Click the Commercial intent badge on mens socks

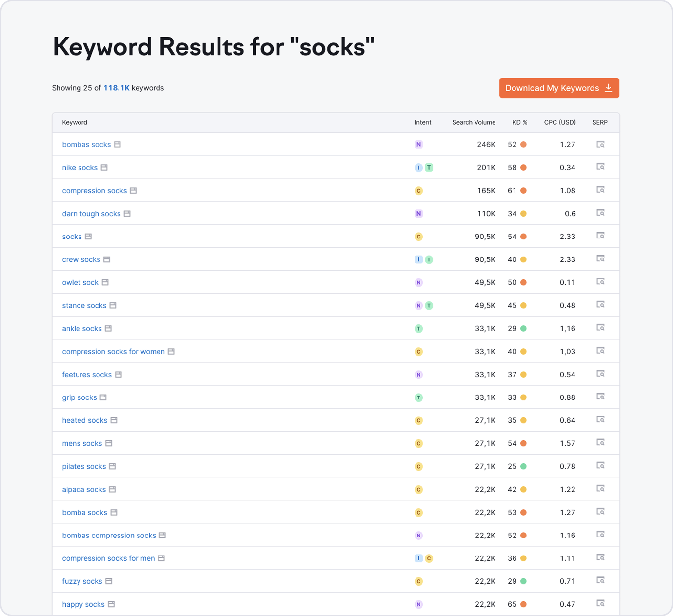pyautogui.click(x=418, y=443)
